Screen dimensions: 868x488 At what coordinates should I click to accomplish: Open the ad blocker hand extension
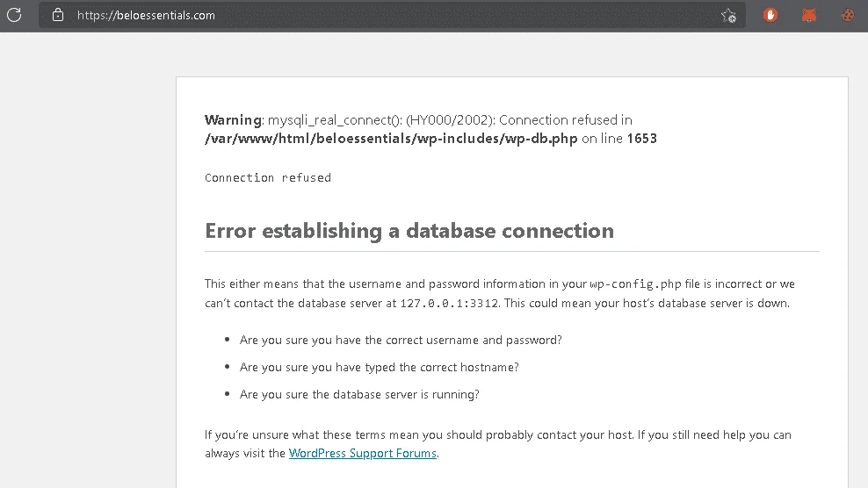pyautogui.click(x=770, y=15)
